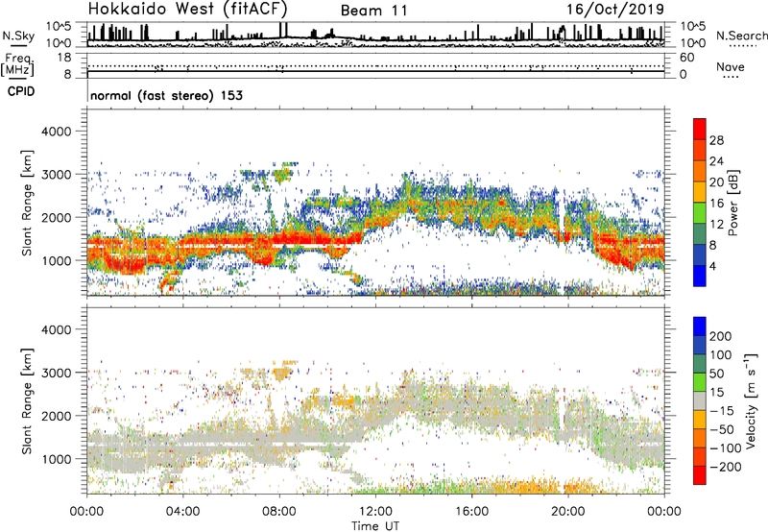
Task: Click the date "16/Oct/2019"
Action: coord(615,10)
